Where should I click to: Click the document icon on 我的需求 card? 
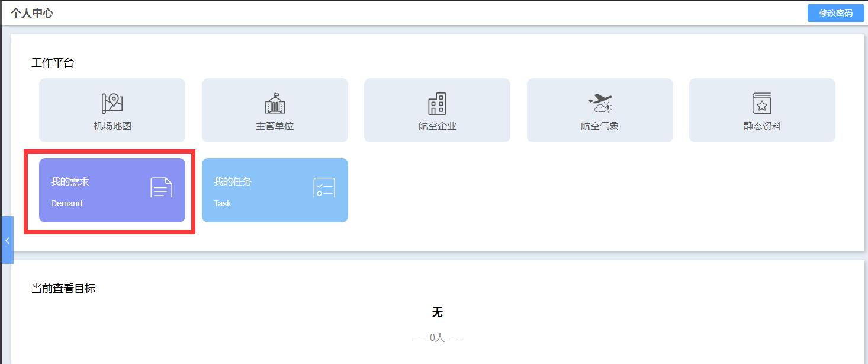161,187
